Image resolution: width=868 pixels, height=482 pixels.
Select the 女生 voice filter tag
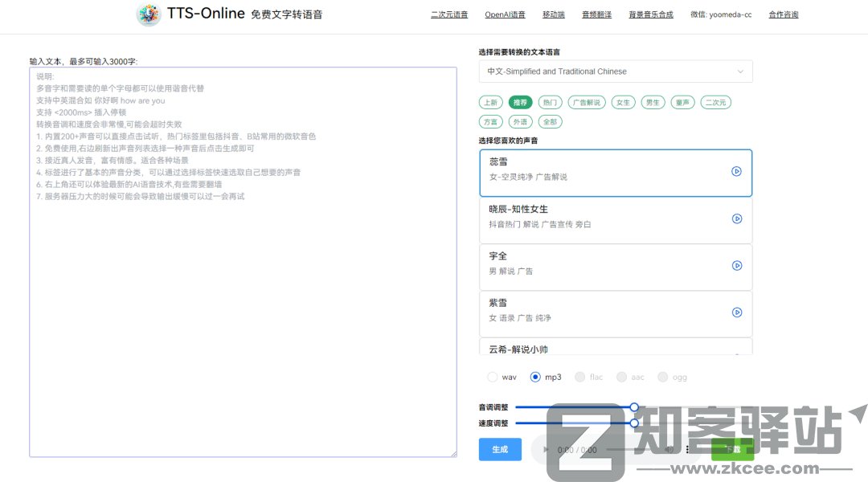[623, 102]
